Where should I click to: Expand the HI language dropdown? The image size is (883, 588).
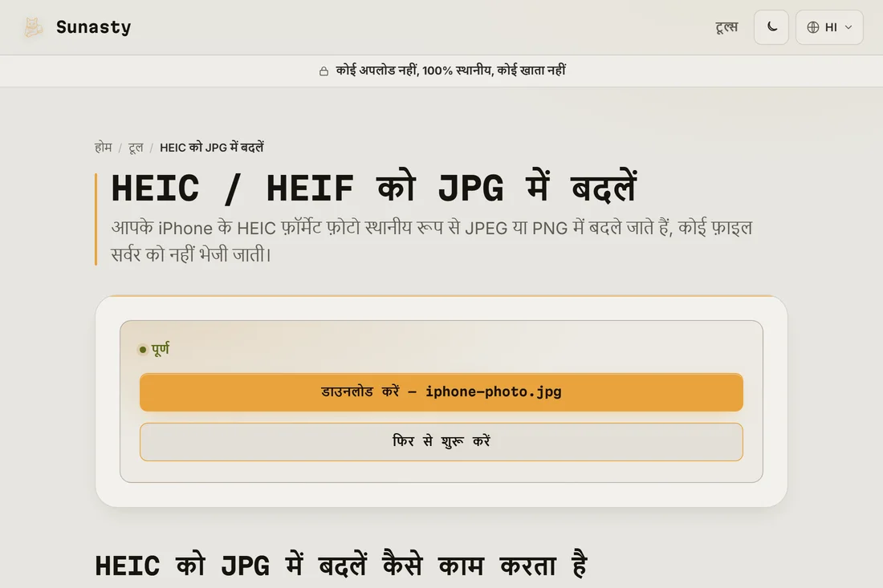point(829,27)
